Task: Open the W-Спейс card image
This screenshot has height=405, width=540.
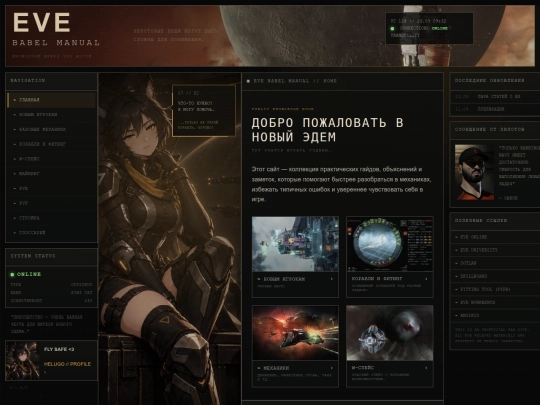Action: tap(390, 333)
